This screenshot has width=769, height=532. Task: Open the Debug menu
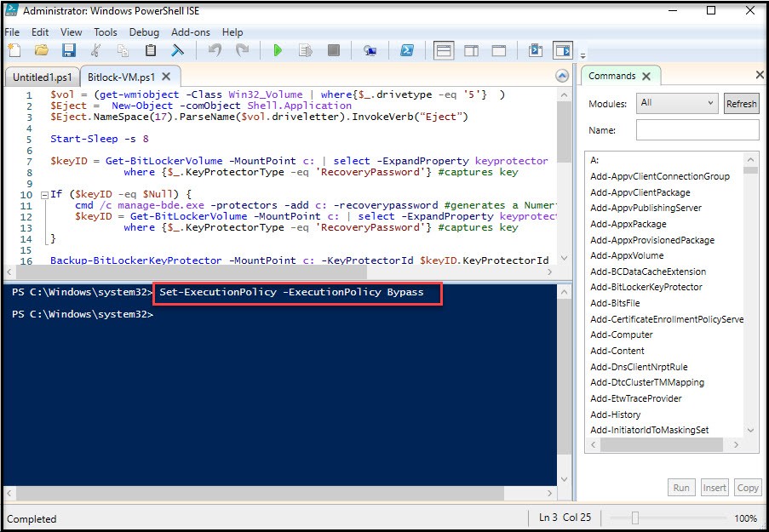click(x=144, y=32)
